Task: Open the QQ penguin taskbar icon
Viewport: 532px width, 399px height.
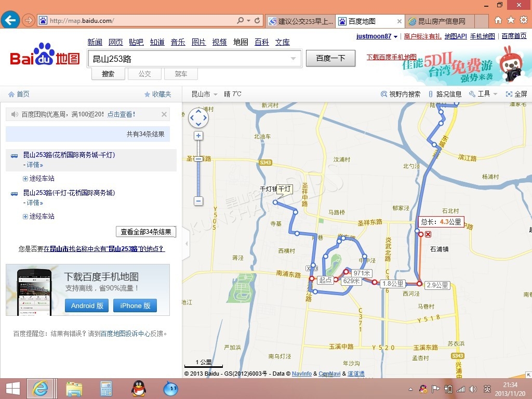Action: [x=138, y=389]
